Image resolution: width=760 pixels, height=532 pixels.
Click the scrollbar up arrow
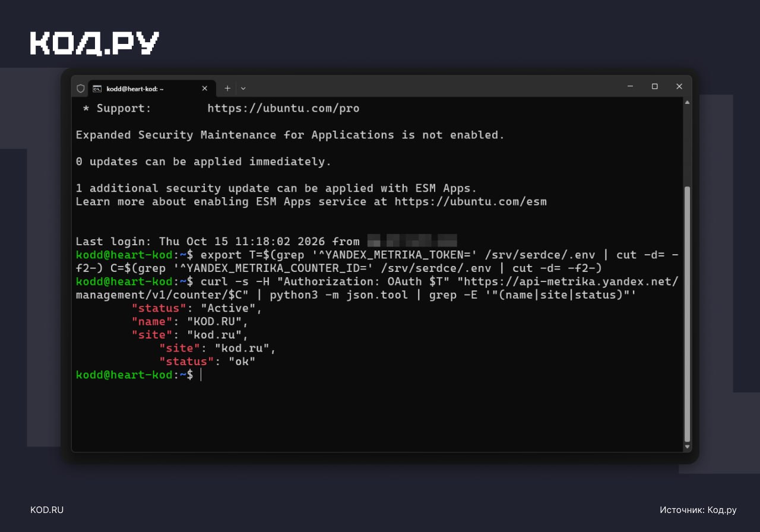[x=687, y=102]
